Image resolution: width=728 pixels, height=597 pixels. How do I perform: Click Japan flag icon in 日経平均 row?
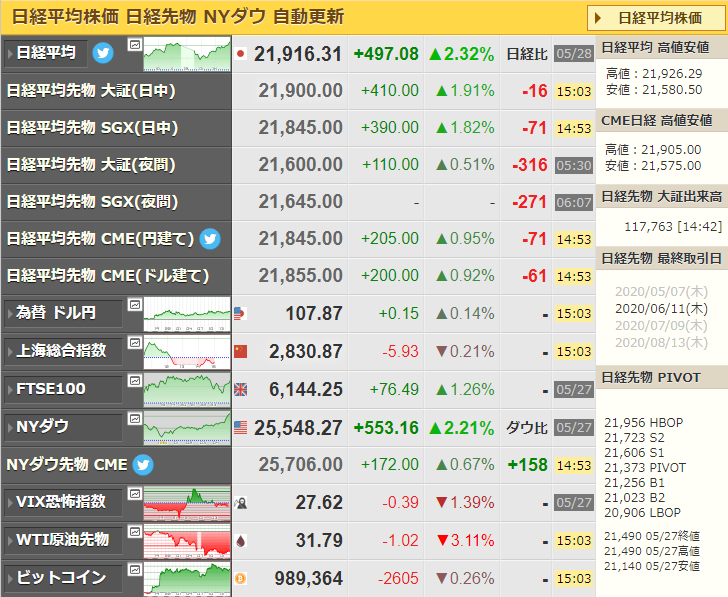click(x=240, y=54)
